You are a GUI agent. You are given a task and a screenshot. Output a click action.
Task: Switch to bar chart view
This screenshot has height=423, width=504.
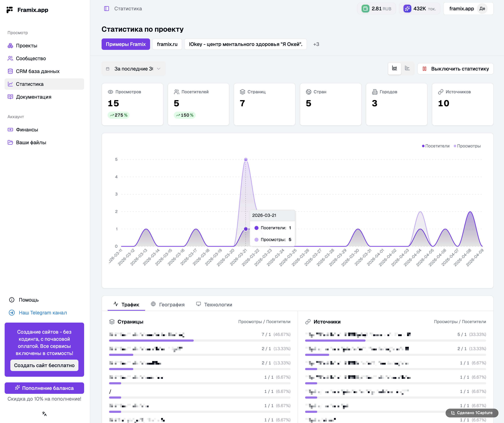407,69
